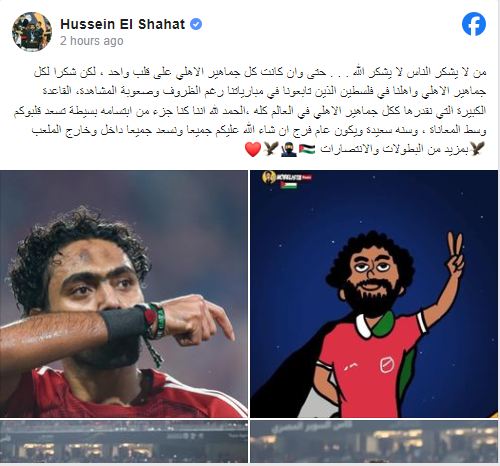Image resolution: width=500 pixels, height=466 pixels.
Task: Click the Palestine flag emoji in text
Action: pos(307,149)
